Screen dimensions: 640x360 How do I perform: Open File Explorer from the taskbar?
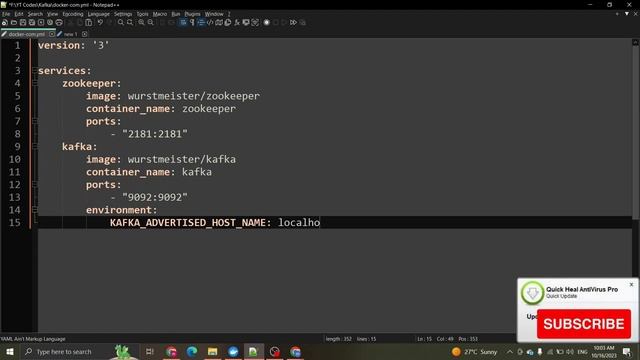pos(212,351)
